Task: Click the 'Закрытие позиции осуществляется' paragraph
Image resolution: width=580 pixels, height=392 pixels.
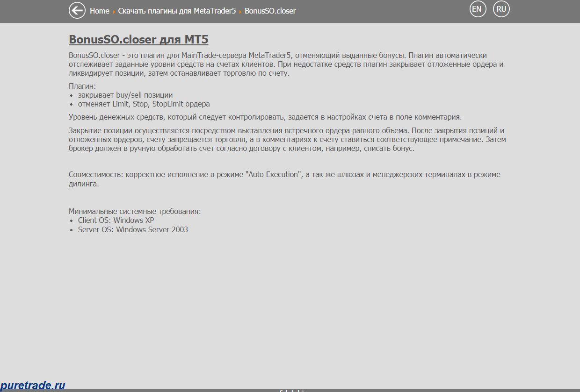Action: [x=287, y=140]
